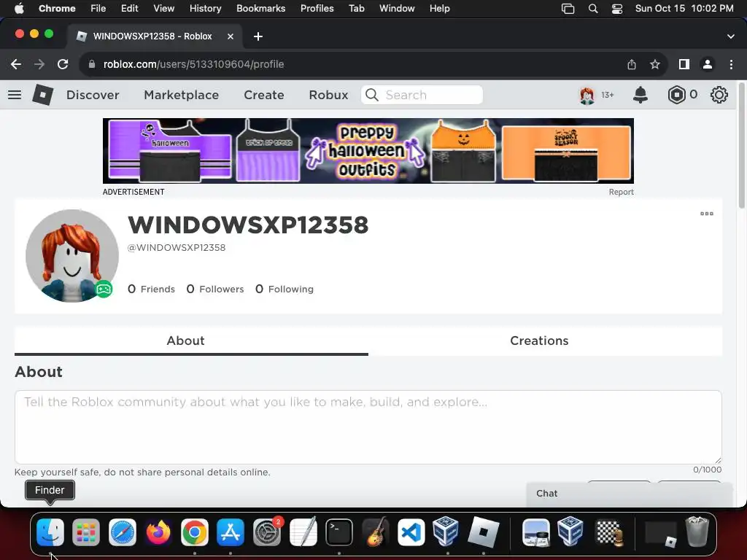
Task: Launch Firefox from the Dock
Action: point(158,532)
